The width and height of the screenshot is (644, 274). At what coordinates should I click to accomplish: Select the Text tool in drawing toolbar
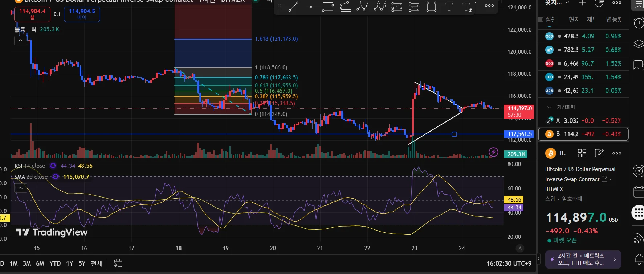[449, 7]
